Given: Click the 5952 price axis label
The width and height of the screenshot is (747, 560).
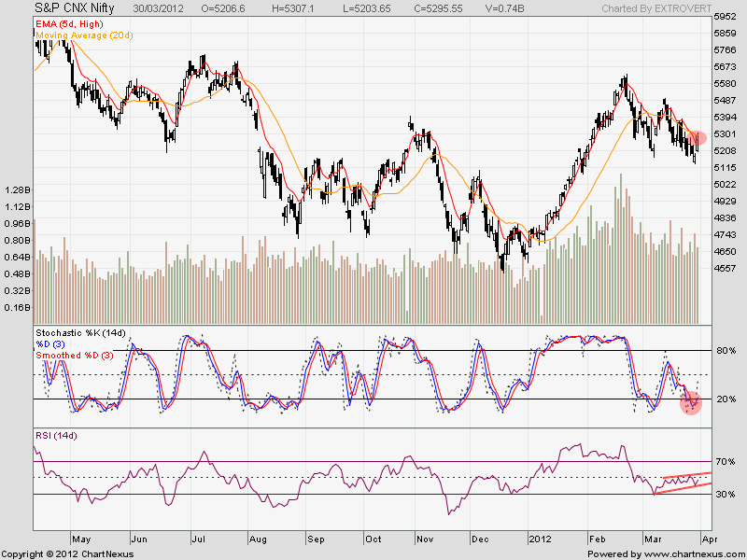Looking at the screenshot, I should tap(724, 17).
